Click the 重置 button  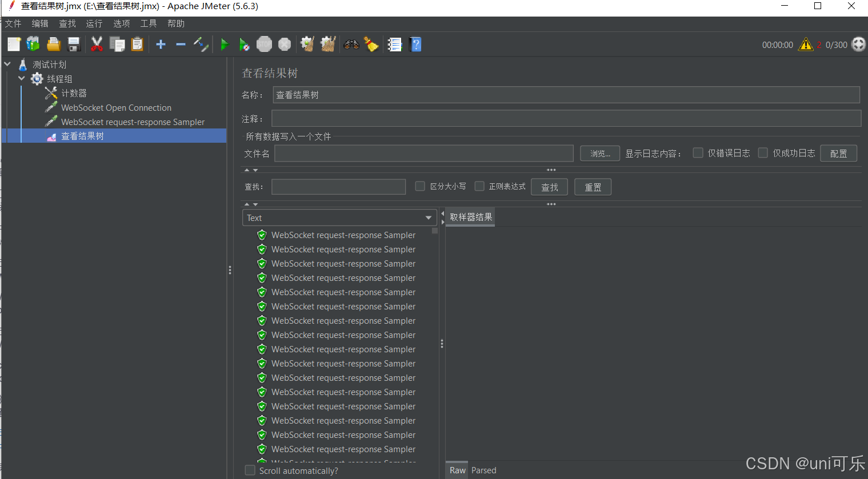click(593, 187)
